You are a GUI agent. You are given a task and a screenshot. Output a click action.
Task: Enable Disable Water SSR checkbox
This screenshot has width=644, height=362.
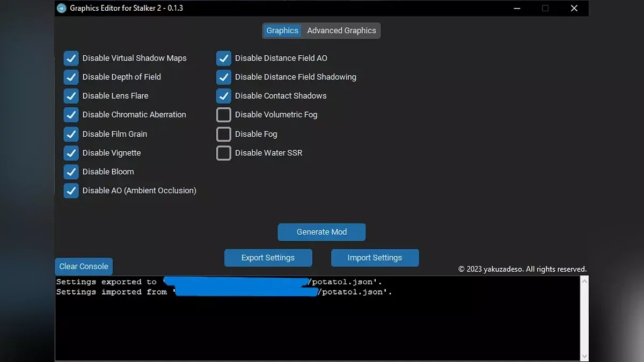(224, 153)
